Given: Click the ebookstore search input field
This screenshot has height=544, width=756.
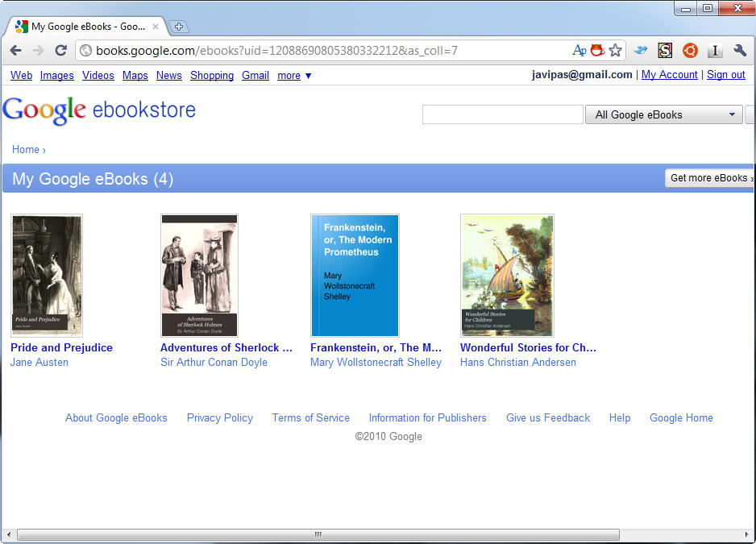Looking at the screenshot, I should (x=502, y=114).
